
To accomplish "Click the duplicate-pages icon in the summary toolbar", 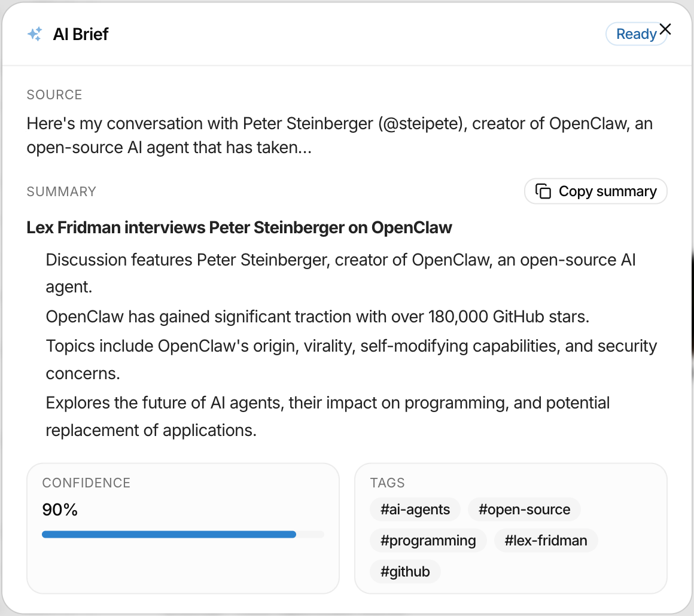I will (x=543, y=191).
